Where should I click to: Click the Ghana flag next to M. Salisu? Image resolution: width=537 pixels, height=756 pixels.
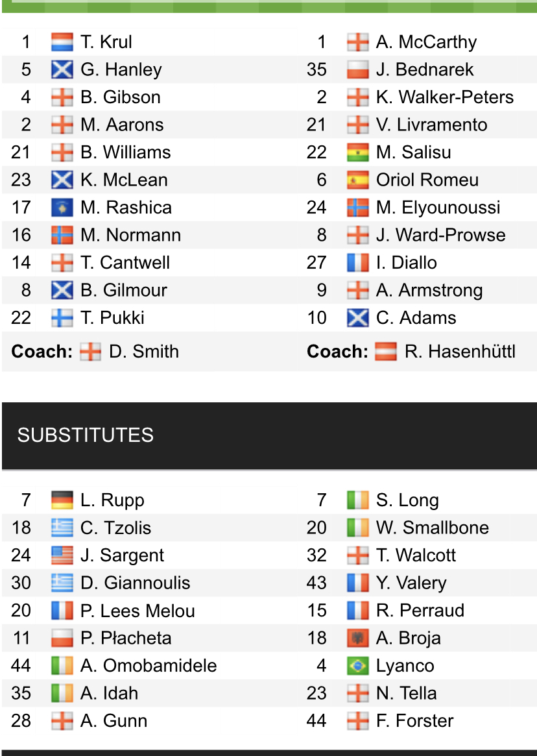click(357, 152)
